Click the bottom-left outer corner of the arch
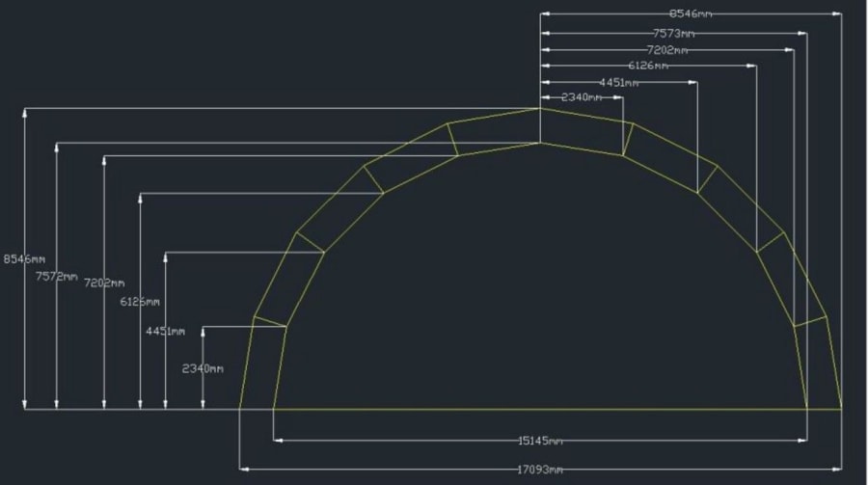 (x=239, y=409)
